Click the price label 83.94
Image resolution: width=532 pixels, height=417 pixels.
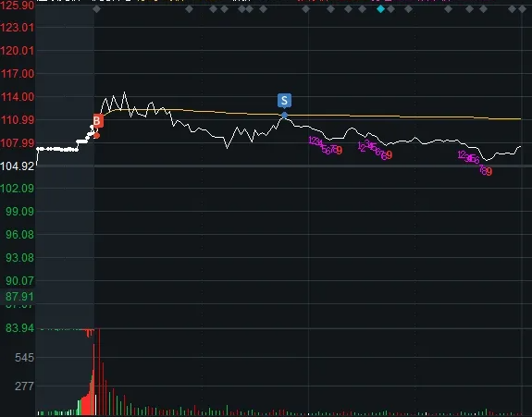click(20, 328)
